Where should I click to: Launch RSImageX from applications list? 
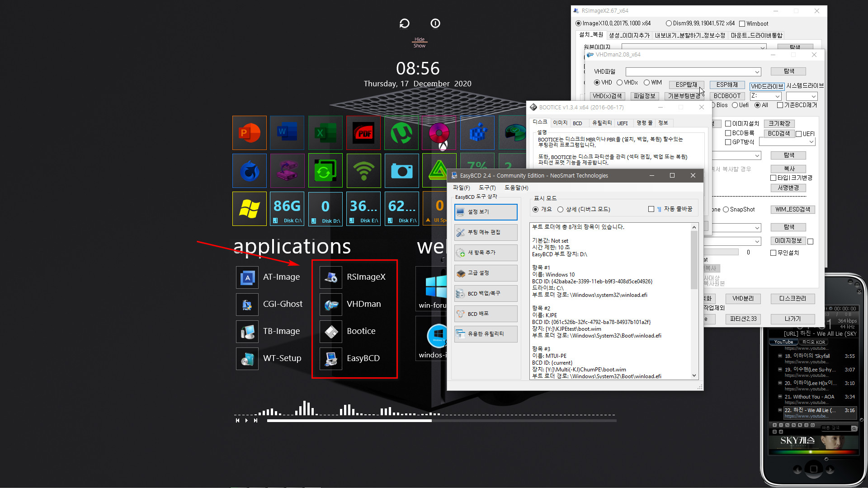tap(354, 277)
